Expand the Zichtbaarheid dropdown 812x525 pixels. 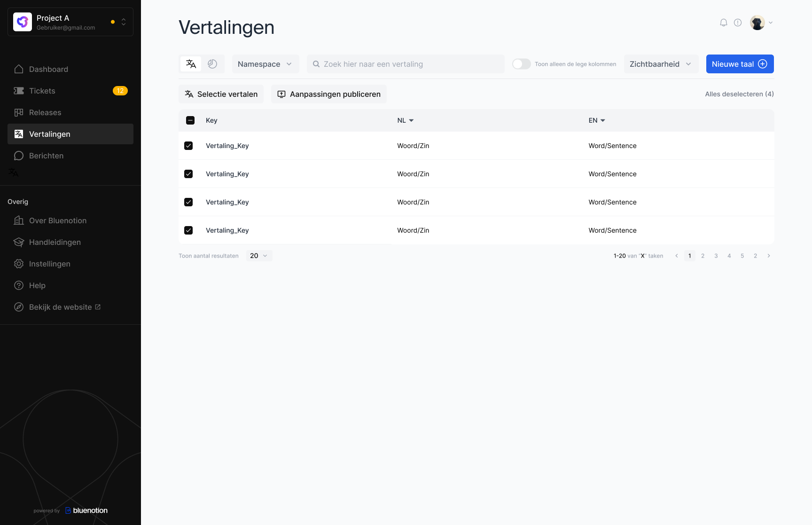point(661,64)
